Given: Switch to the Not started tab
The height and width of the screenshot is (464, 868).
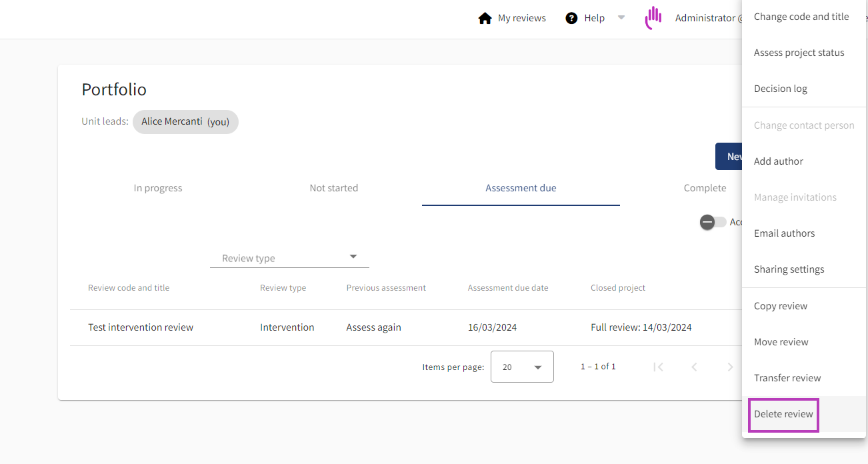Looking at the screenshot, I should tap(333, 188).
